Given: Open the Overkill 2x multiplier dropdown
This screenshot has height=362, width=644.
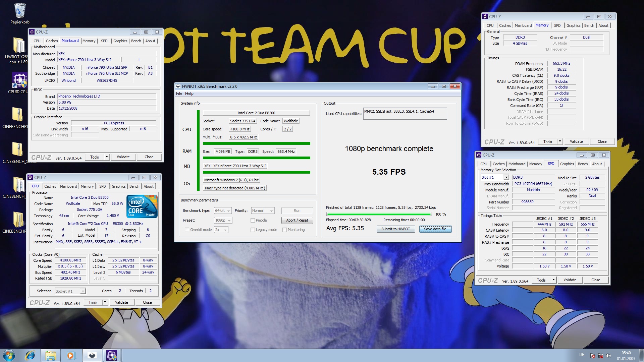Looking at the screenshot, I should point(221,230).
